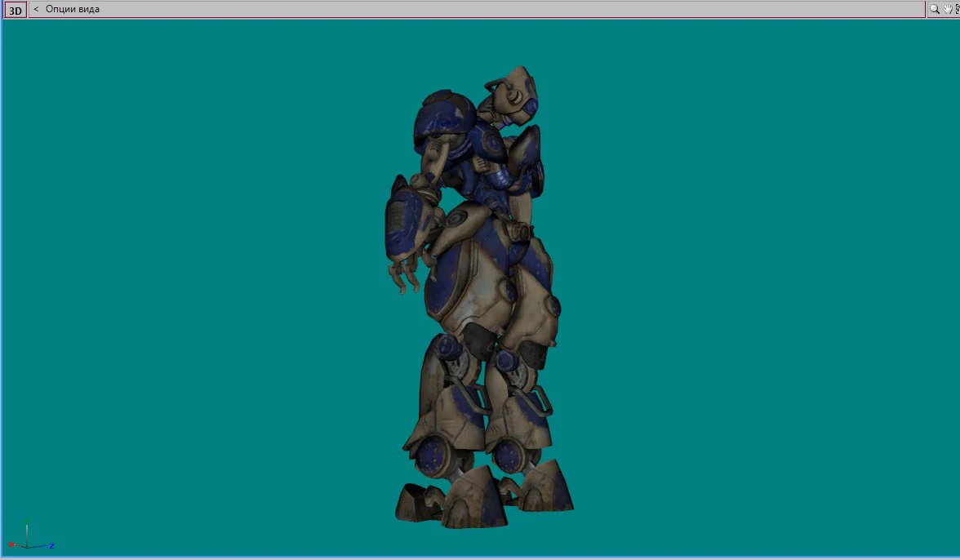Click the red X axis label of the gizmo
The width and height of the screenshot is (960, 560).
[11, 544]
